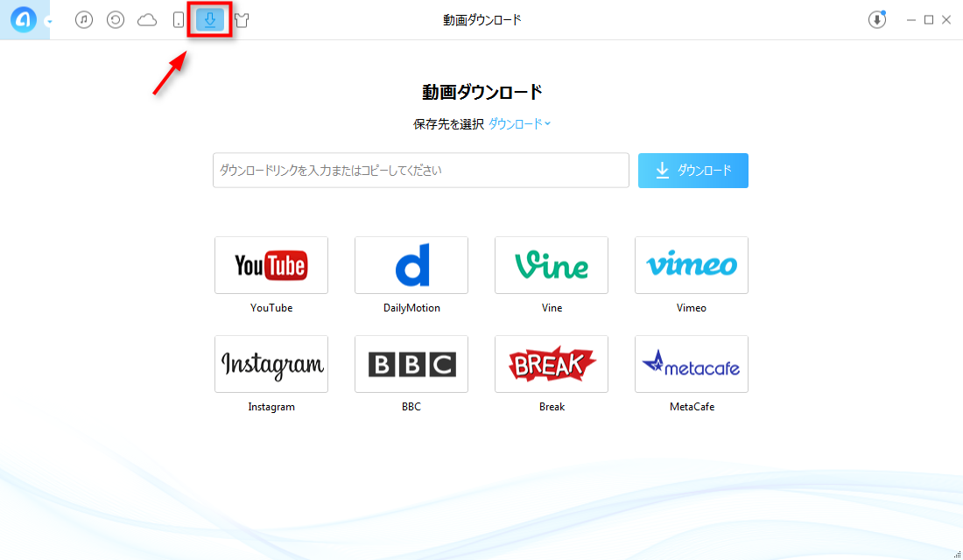Screen dimensions: 963x560
Task: Open the DailyMotion site thumbnail
Action: (x=411, y=265)
